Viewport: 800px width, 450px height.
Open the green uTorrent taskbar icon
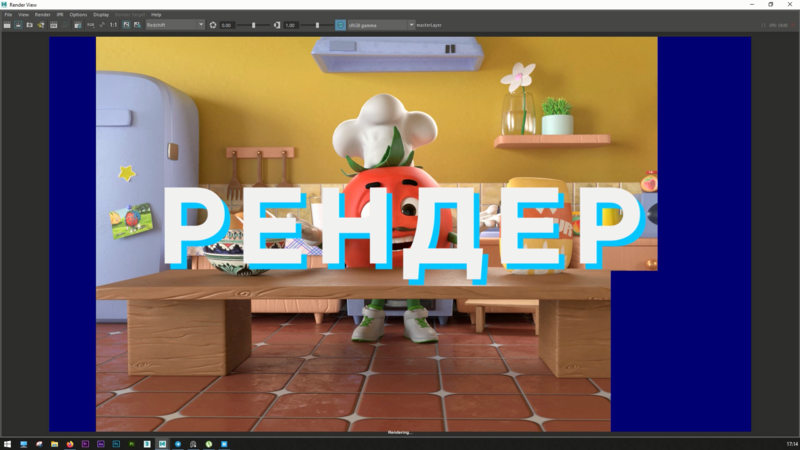click(x=209, y=444)
